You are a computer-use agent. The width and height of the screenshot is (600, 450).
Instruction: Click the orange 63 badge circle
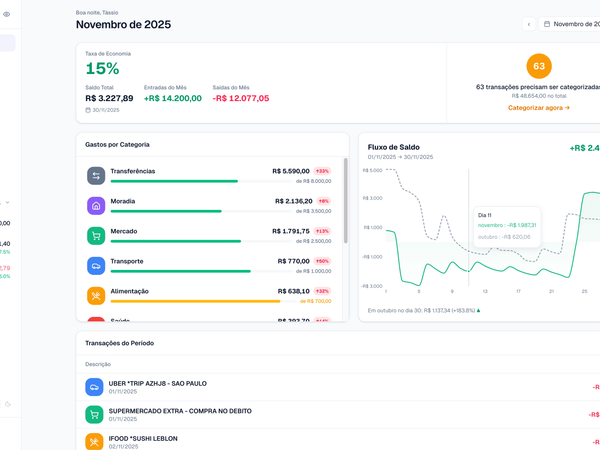click(x=539, y=66)
